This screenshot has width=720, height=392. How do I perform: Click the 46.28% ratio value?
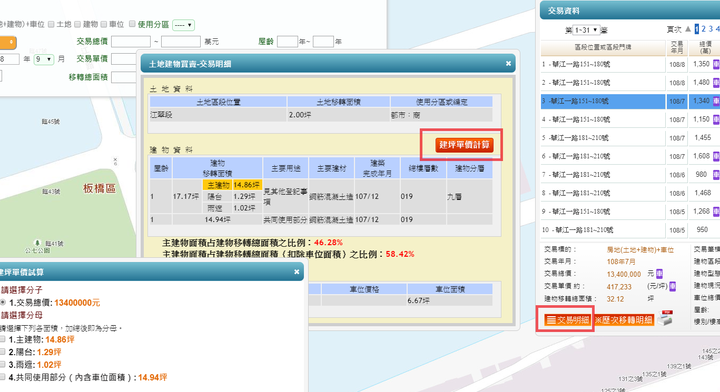328,242
